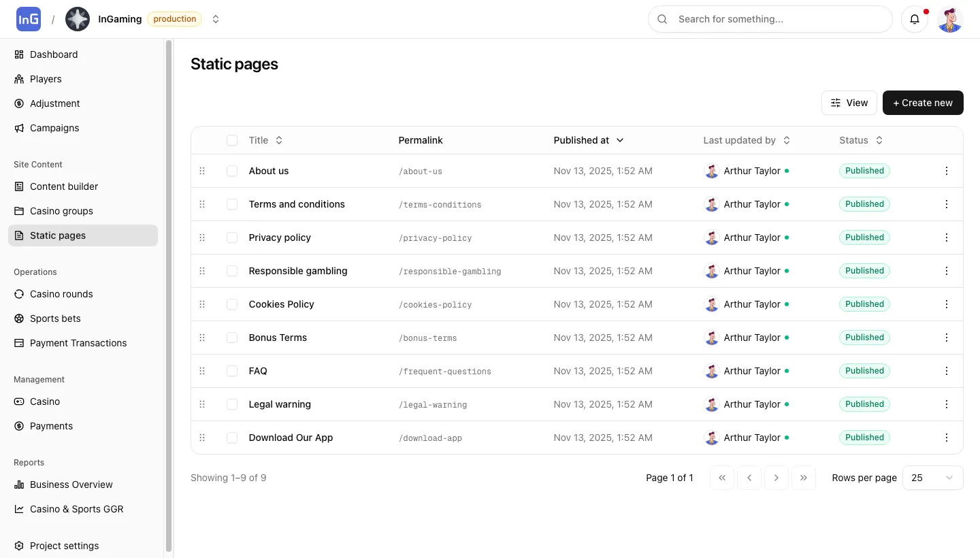
Task: Open the actions menu for Bonus Terms
Action: point(947,338)
